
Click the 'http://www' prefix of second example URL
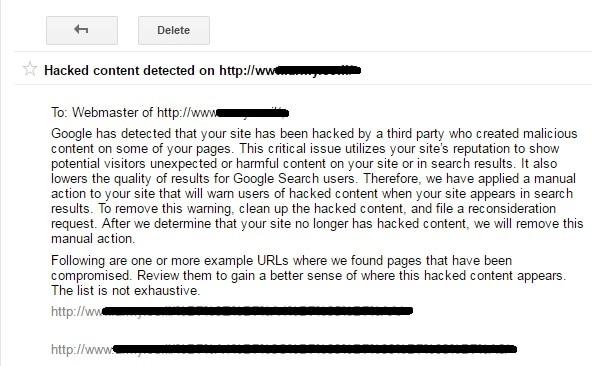point(82,349)
